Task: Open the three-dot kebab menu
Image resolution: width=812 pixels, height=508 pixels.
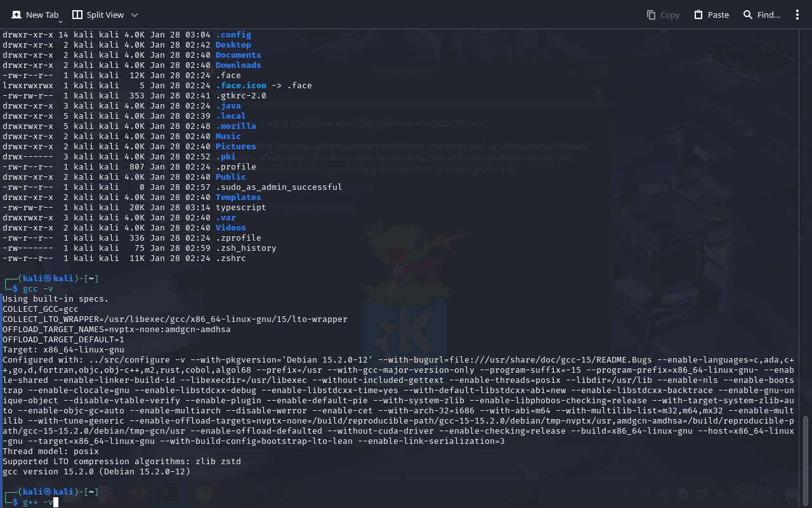Action: 797,15
